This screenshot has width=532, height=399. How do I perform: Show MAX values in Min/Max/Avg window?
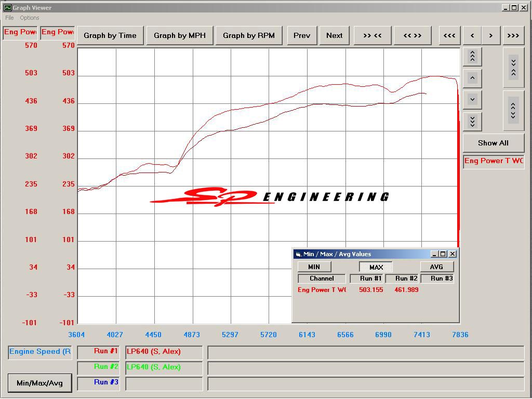click(376, 267)
